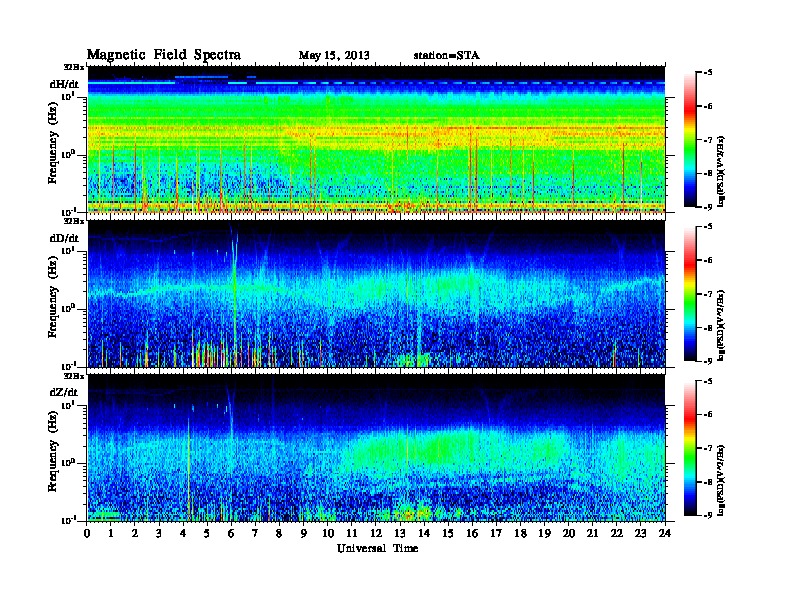Click the '-7' value on the dD/dt color bar
The width and height of the screenshot is (792, 612).
tap(708, 294)
